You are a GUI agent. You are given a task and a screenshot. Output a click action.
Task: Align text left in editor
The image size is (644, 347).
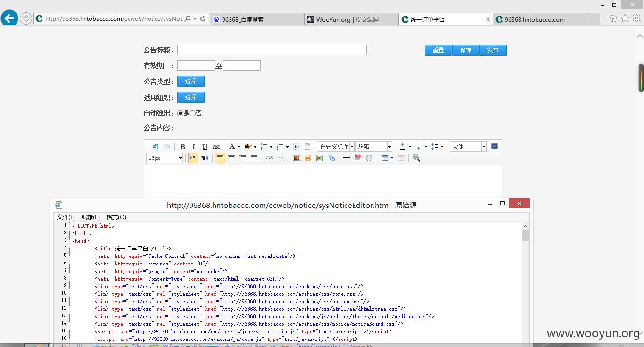[220, 158]
